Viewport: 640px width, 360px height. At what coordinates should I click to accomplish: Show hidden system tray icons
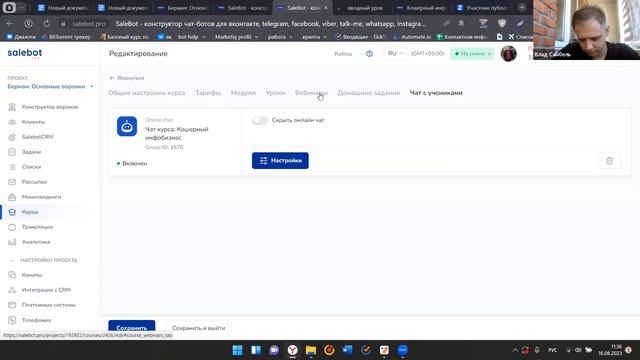[515, 350]
